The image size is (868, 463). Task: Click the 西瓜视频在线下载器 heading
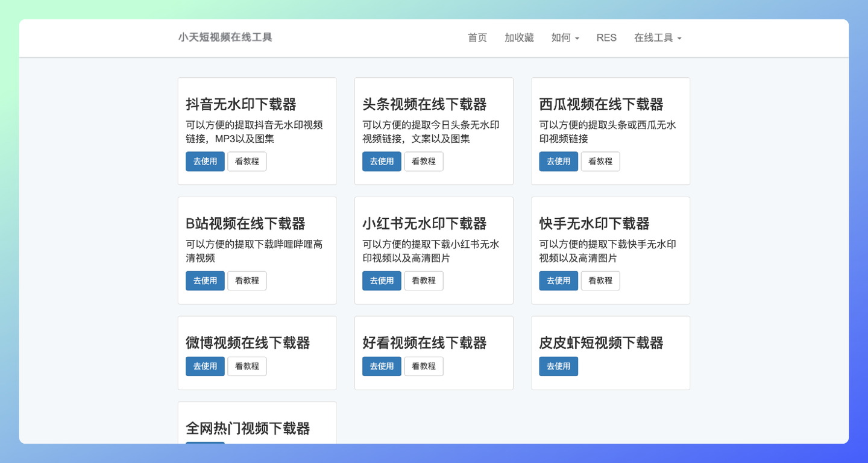click(x=601, y=104)
